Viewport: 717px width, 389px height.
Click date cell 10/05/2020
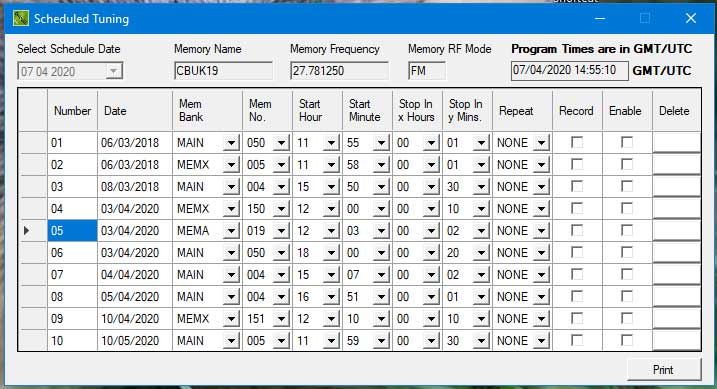pos(135,341)
